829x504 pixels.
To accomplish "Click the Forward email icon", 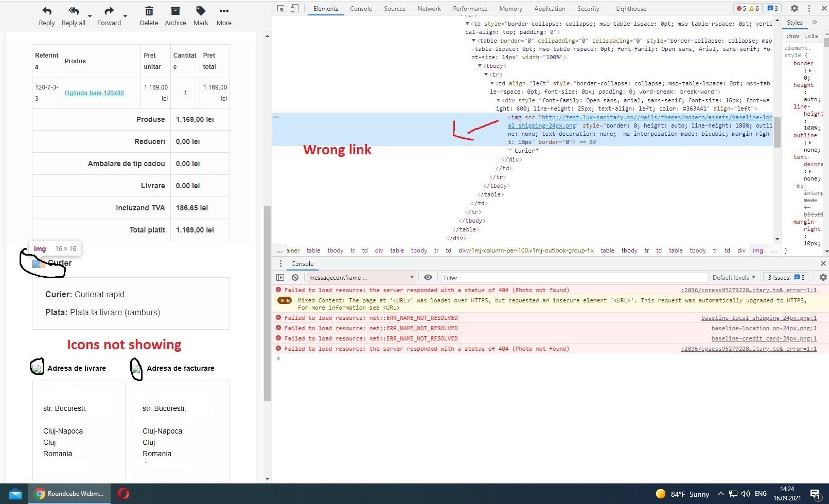I will tap(109, 11).
